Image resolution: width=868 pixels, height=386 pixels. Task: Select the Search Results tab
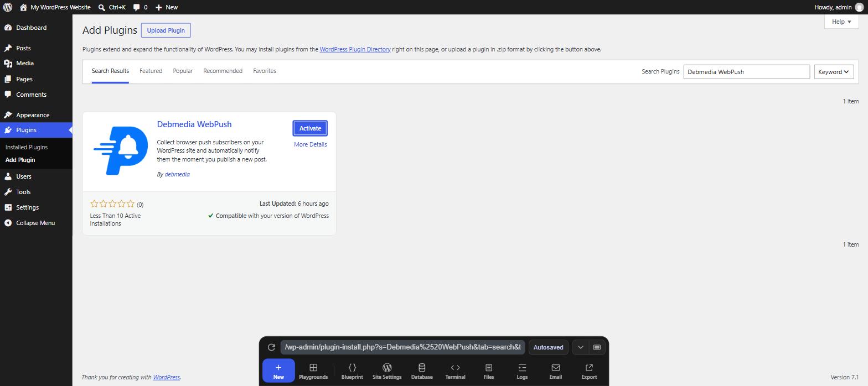(x=110, y=71)
